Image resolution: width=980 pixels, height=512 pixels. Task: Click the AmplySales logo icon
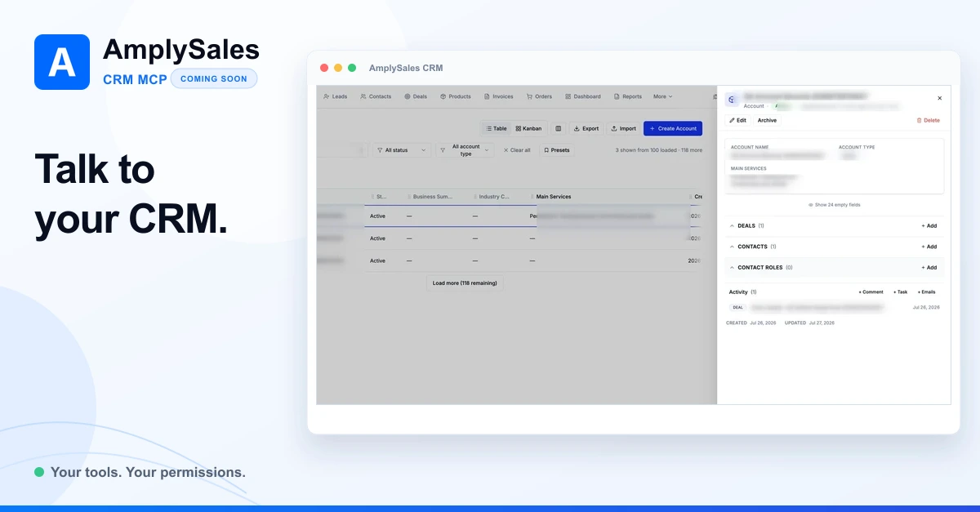(x=62, y=62)
